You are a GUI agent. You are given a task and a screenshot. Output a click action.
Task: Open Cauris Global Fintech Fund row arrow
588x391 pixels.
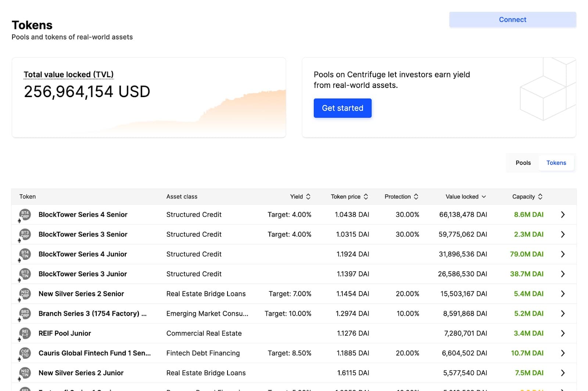pyautogui.click(x=563, y=353)
